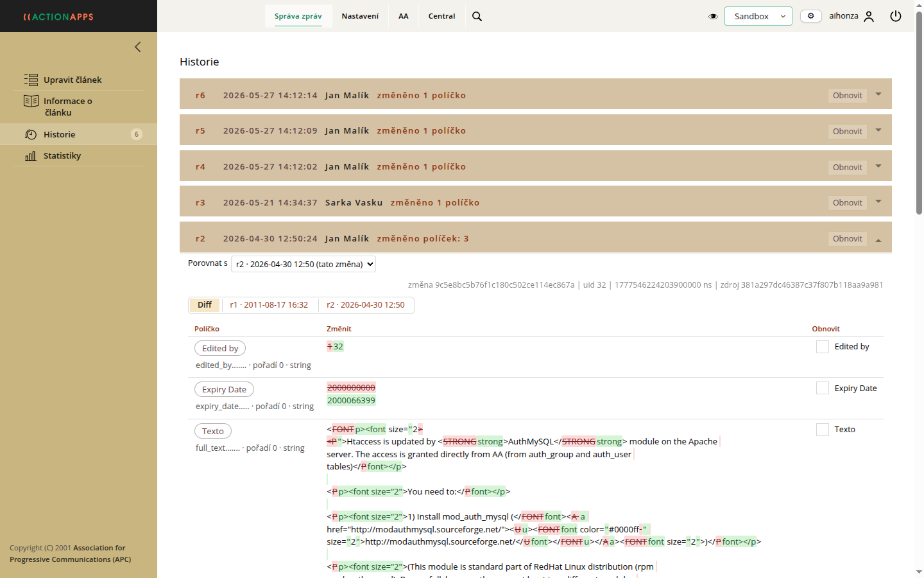Expand revision r3 details arrow
Viewport: 924px width, 578px height.
tap(878, 202)
